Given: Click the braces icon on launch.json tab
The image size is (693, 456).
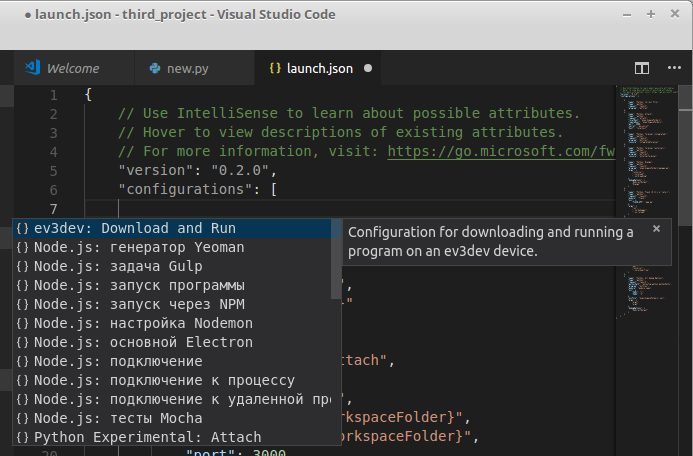Looking at the screenshot, I should point(274,69).
